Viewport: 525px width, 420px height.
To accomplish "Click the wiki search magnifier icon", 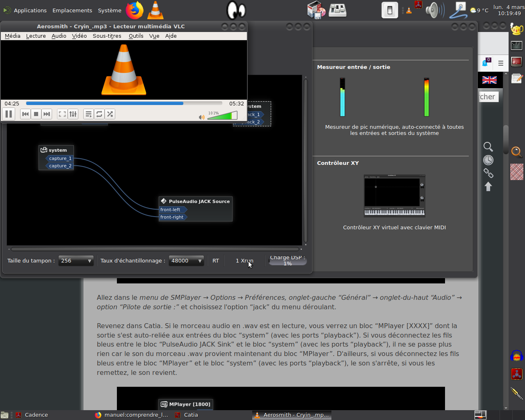I will point(488,147).
